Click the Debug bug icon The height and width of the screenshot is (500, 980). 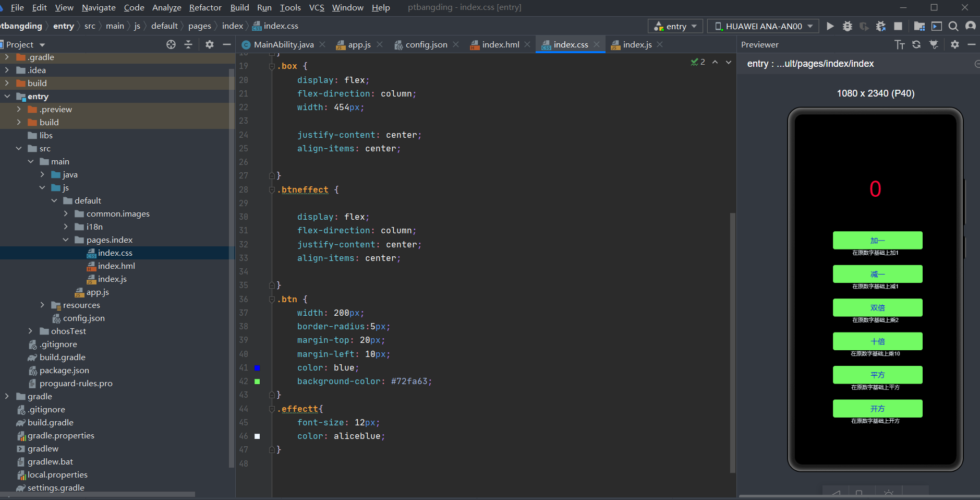(x=848, y=26)
